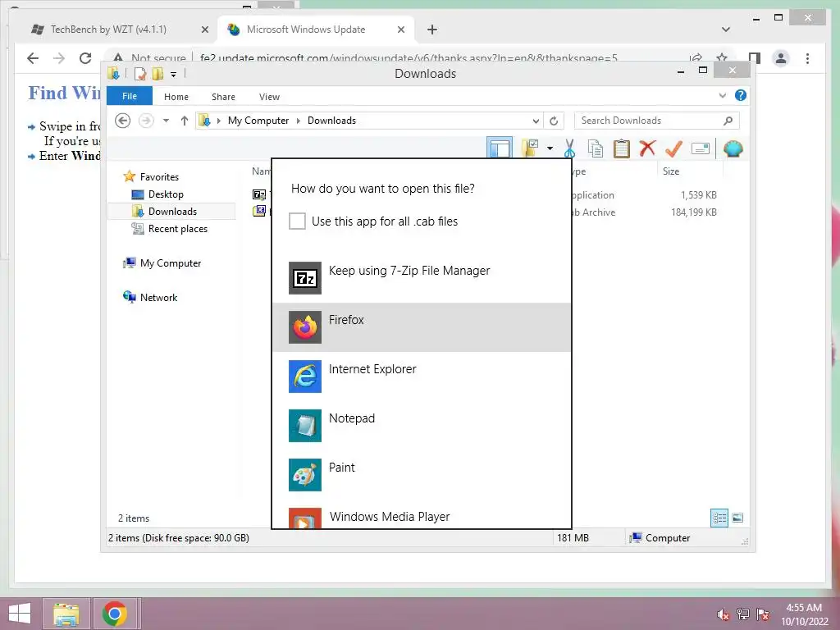The width and height of the screenshot is (840, 630).
Task: Open the File tab in Explorer
Action: pyautogui.click(x=129, y=96)
